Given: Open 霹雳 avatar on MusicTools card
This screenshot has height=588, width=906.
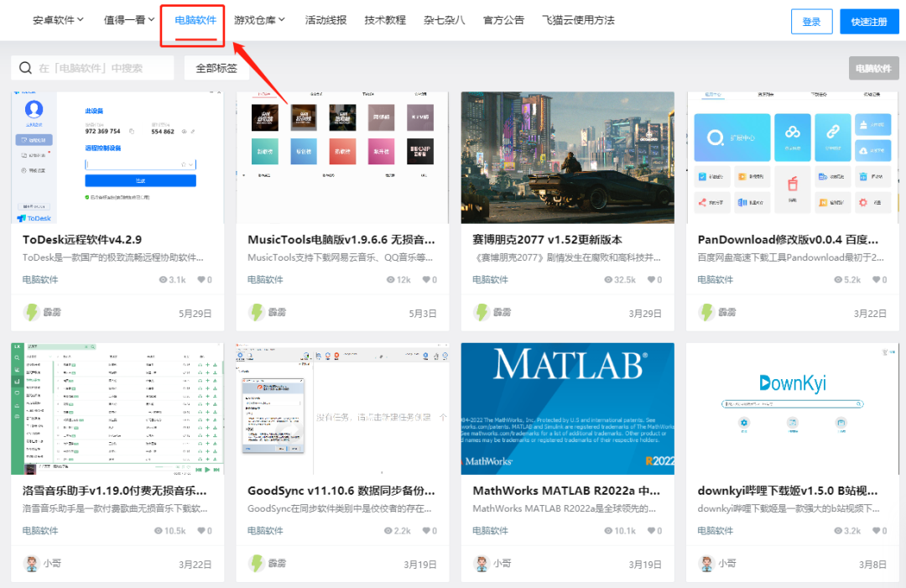Looking at the screenshot, I should 256,313.
